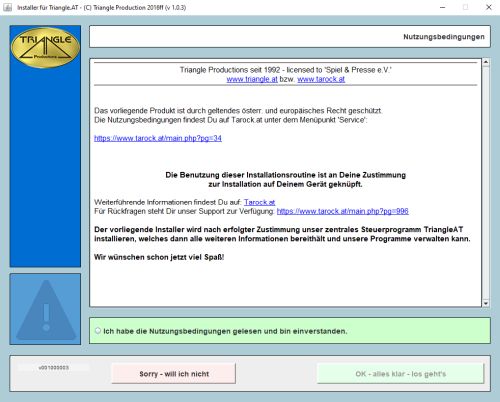Click the vertical scrollbar track of the terms
The width and height of the screenshot is (500, 402).
tap(486, 183)
